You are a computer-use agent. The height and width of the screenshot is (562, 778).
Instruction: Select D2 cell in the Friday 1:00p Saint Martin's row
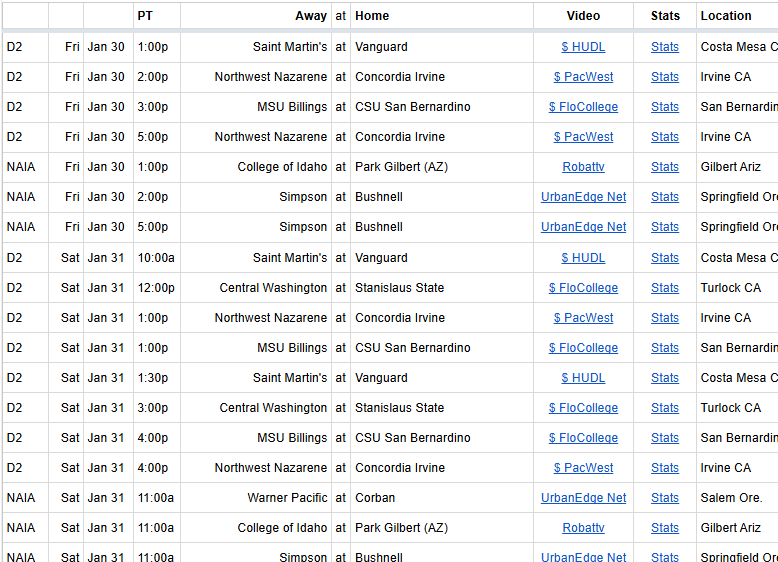tap(25, 47)
